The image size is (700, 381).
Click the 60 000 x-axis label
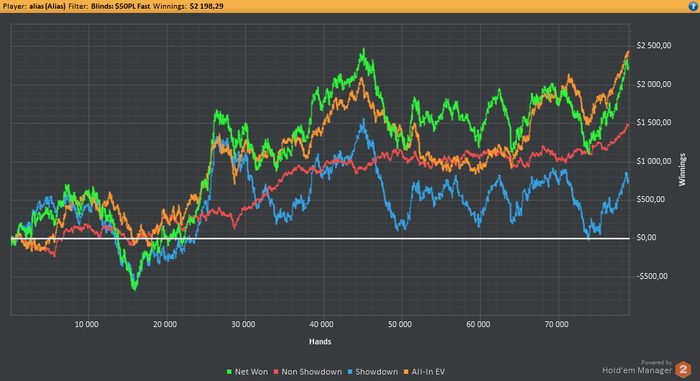pos(478,324)
